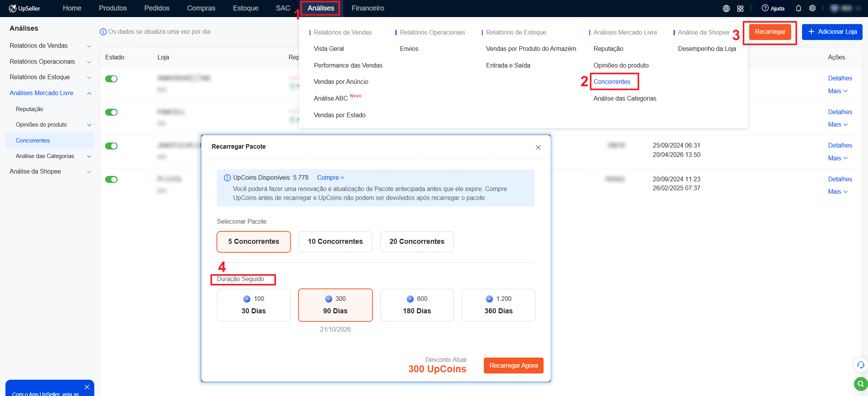The width and height of the screenshot is (868, 396).
Task: Choose the 90 Dias duration
Action: (335, 305)
